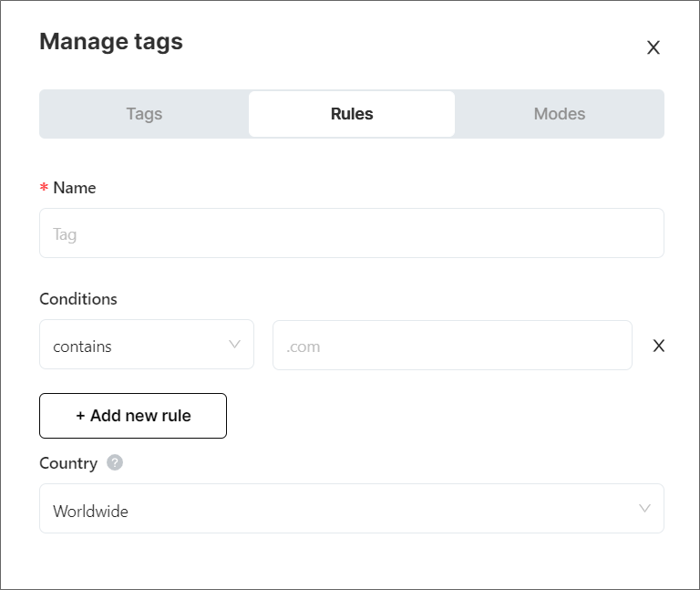Open the Modes tab
Image resolution: width=700 pixels, height=590 pixels.
(x=559, y=114)
